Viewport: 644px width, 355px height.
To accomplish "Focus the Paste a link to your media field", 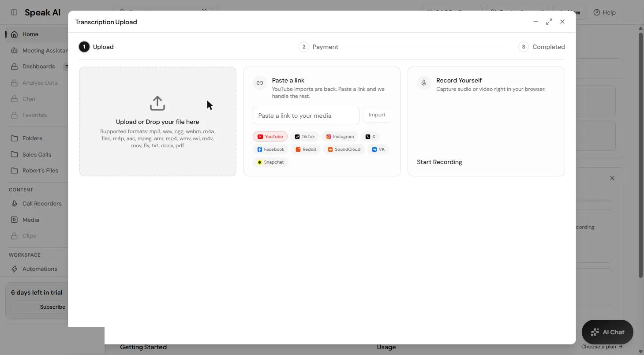I will pos(306,116).
